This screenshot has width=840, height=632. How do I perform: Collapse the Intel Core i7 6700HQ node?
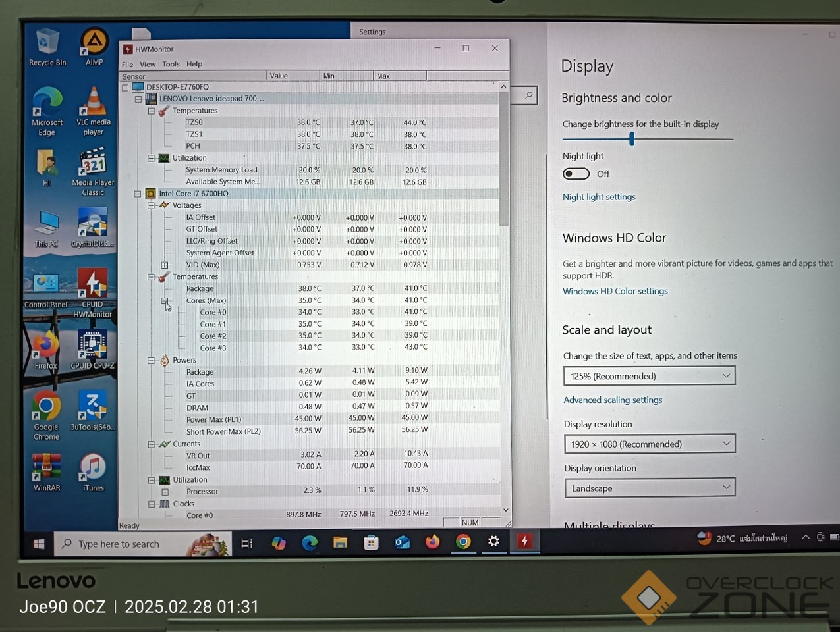coord(138,194)
